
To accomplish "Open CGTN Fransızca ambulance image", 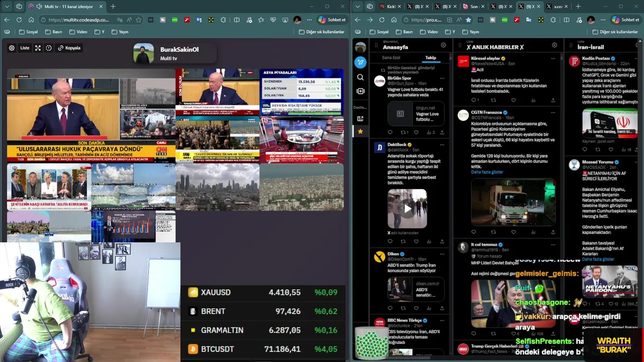I will [513, 202].
